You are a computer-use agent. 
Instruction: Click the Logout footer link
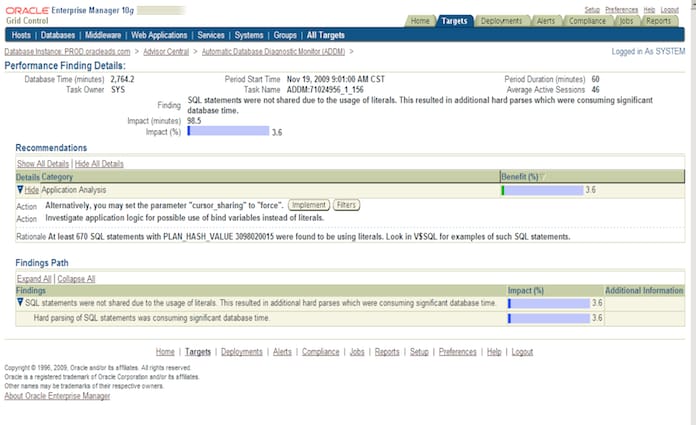(522, 352)
